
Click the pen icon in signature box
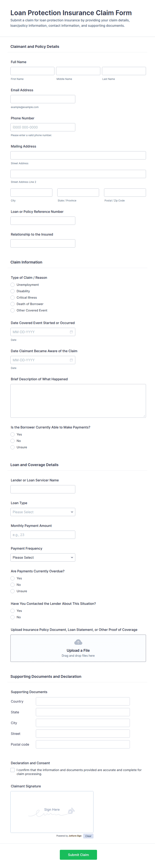[x=71, y=810]
